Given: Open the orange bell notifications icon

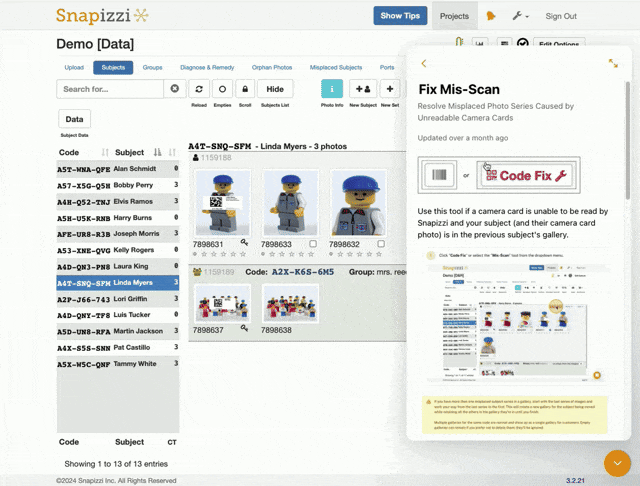Looking at the screenshot, I should (x=491, y=16).
